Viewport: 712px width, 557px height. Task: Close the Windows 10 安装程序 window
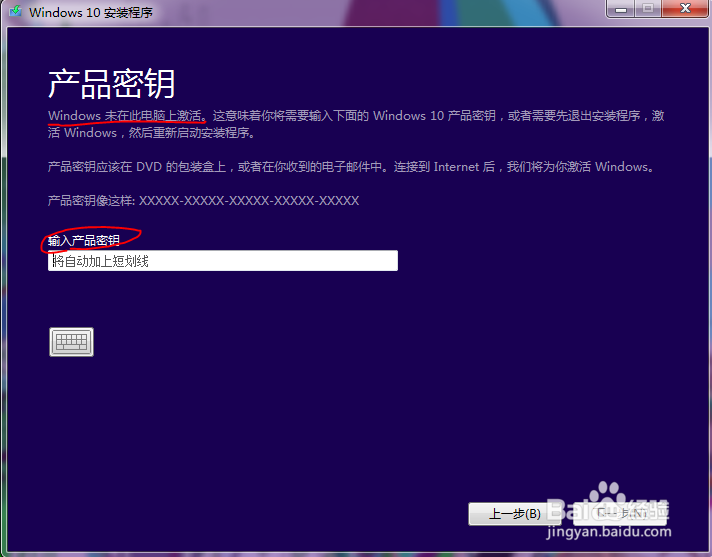click(x=685, y=9)
